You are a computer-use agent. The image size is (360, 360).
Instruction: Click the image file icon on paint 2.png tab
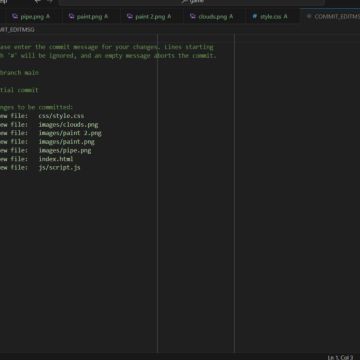130,16
